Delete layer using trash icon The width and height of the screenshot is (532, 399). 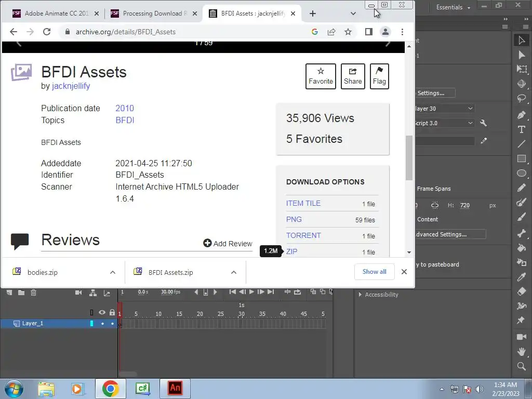click(33, 292)
